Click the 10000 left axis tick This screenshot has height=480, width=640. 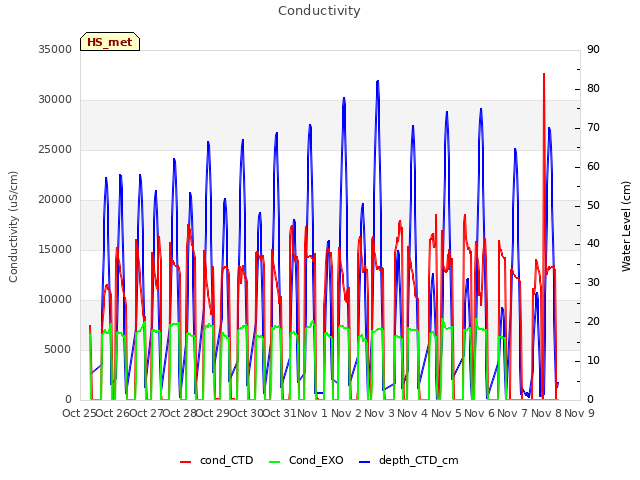coord(55,300)
